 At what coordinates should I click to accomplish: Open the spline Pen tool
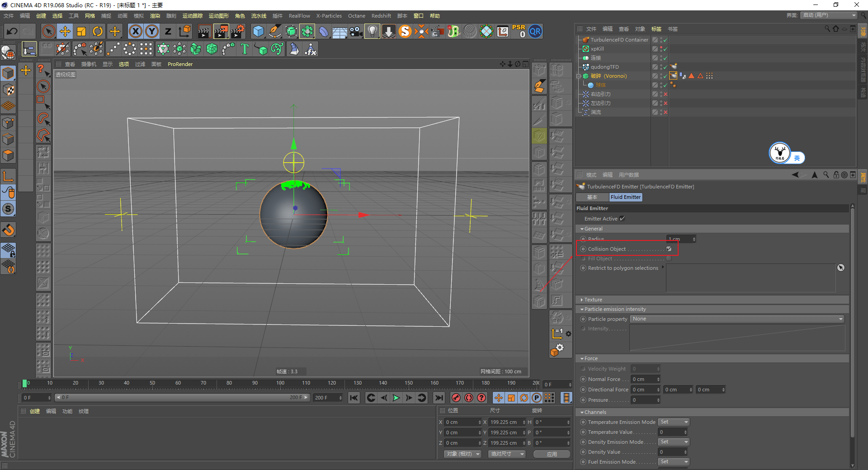(275, 32)
